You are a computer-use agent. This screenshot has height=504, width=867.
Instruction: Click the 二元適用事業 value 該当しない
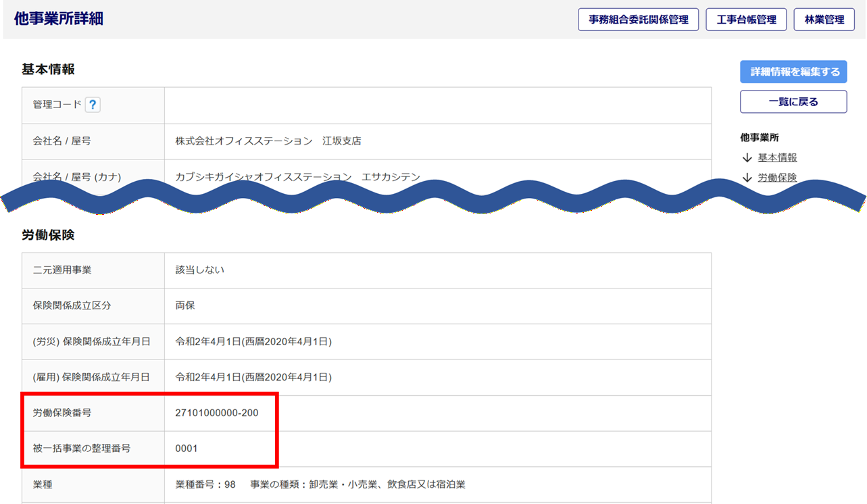(x=199, y=270)
